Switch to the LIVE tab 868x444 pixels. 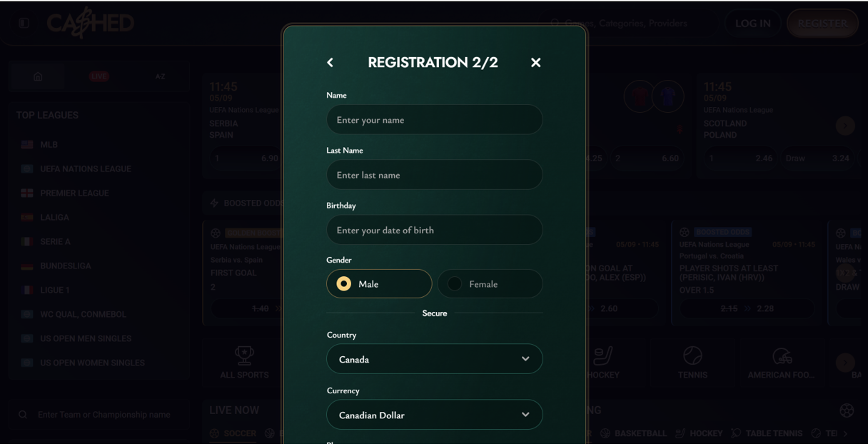pyautogui.click(x=99, y=76)
